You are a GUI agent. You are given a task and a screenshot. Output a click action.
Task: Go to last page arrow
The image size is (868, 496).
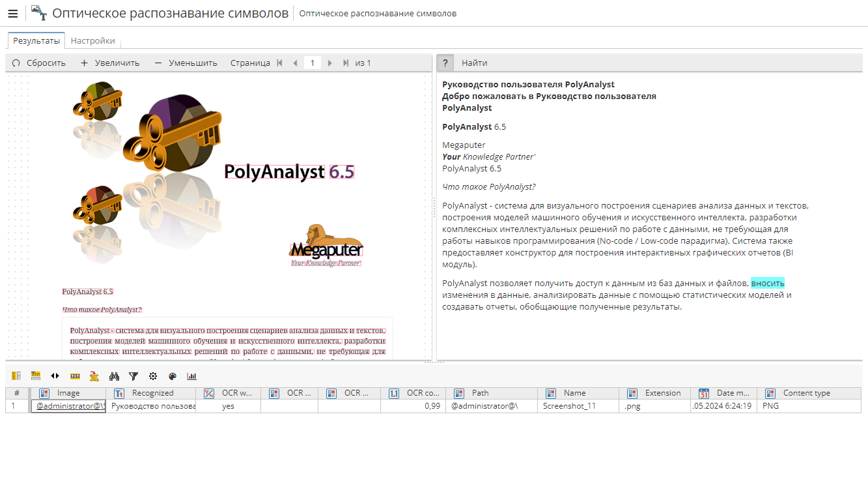345,63
